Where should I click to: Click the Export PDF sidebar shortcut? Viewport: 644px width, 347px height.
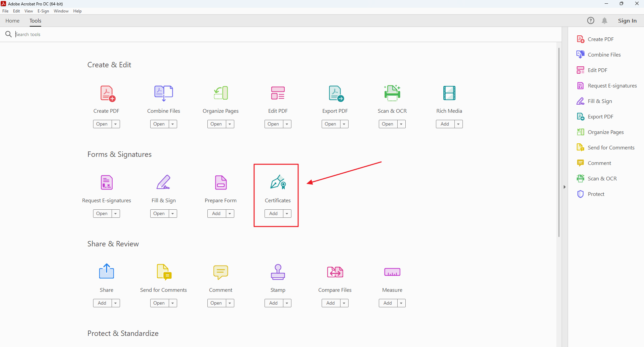[595, 116]
